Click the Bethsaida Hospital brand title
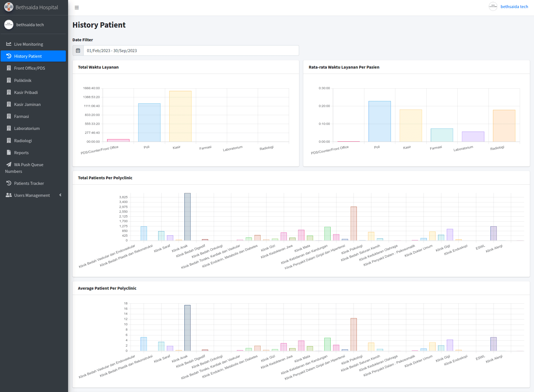534x392 pixels. [37, 7]
